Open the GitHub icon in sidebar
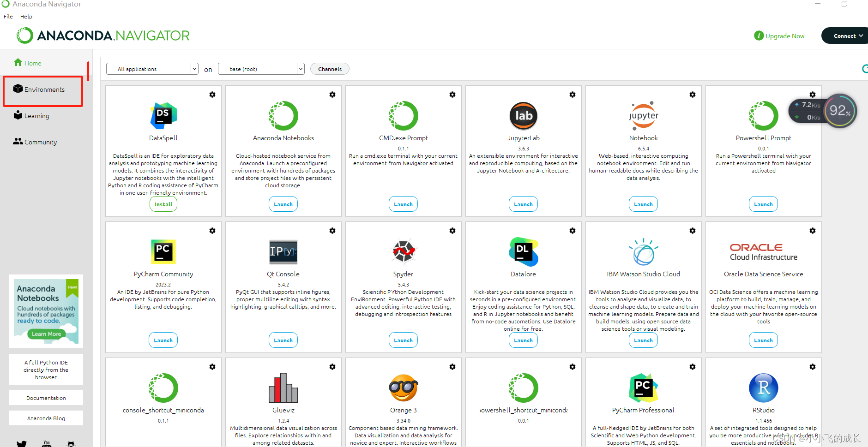The image size is (868, 447). click(x=71, y=444)
